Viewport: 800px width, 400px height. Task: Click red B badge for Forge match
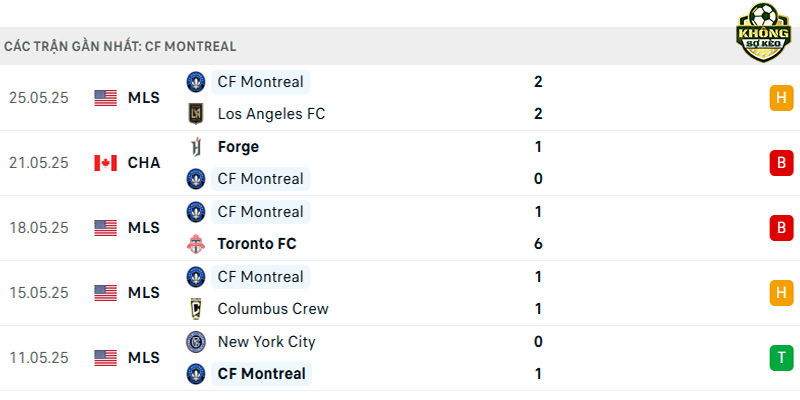(x=781, y=163)
